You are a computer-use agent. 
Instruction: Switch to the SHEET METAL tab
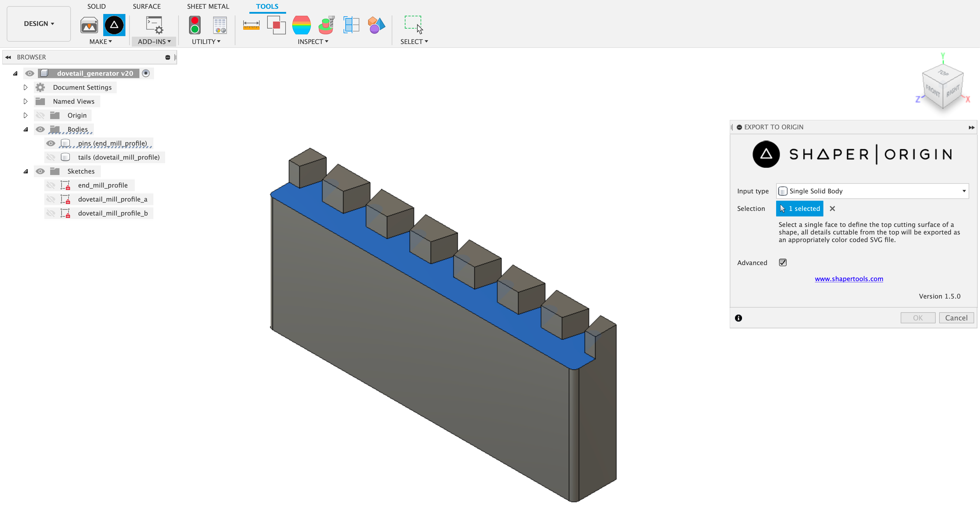208,6
